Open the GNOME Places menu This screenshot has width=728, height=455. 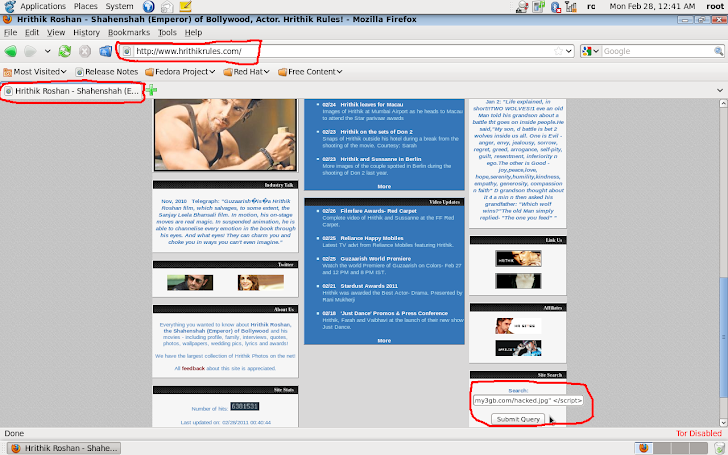85,6
